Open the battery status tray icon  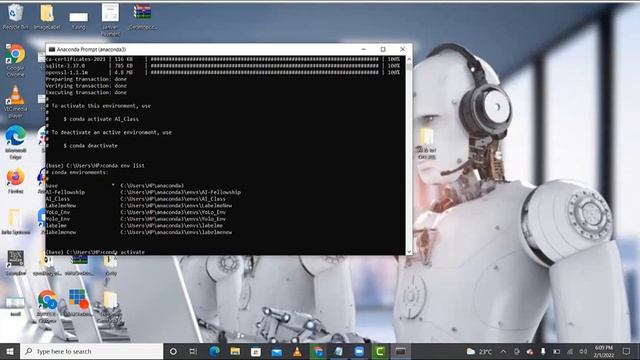coord(556,351)
